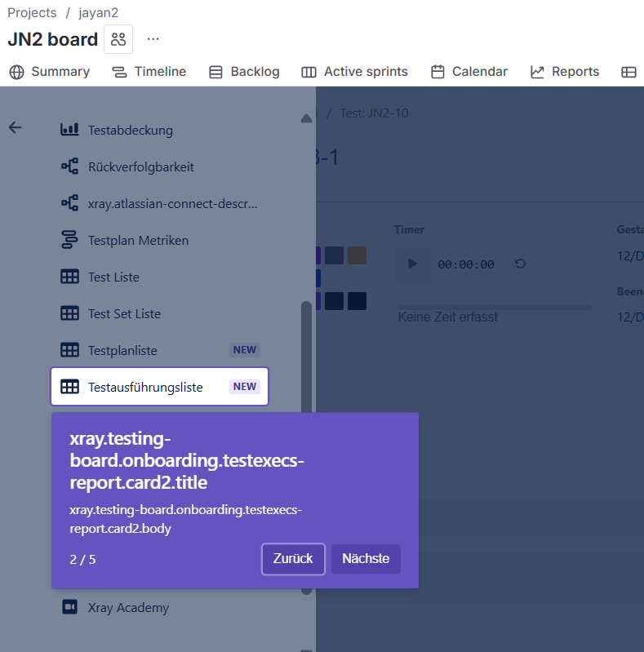Click sidebar scrollbar up arrow
Image resolution: width=644 pixels, height=652 pixels.
(306, 118)
